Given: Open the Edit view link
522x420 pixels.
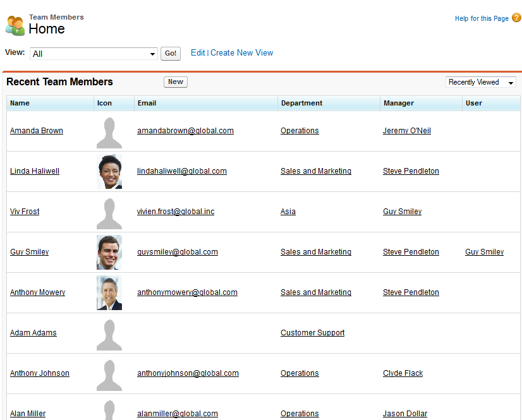Looking at the screenshot, I should click(x=198, y=53).
